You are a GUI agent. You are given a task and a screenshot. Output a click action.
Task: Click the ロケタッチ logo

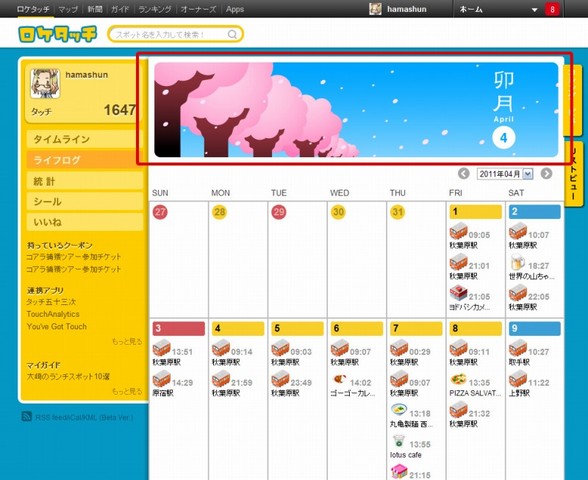(57, 34)
